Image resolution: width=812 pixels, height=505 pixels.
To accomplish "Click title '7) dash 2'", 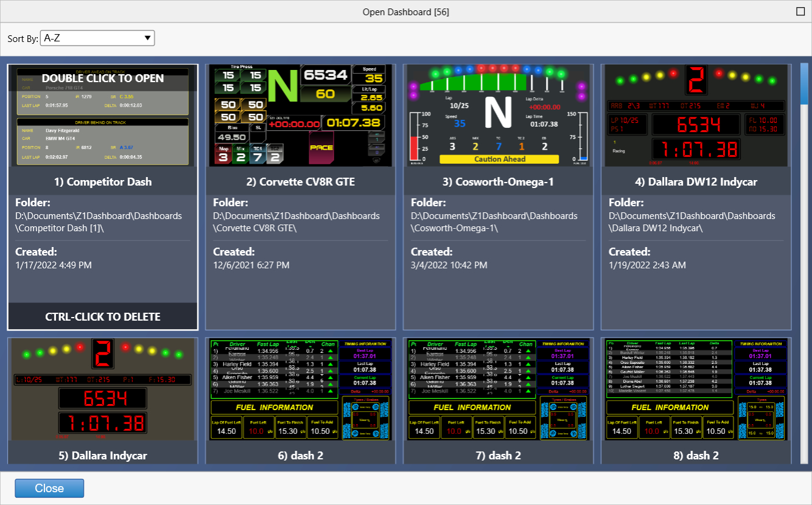I will pos(499,455).
